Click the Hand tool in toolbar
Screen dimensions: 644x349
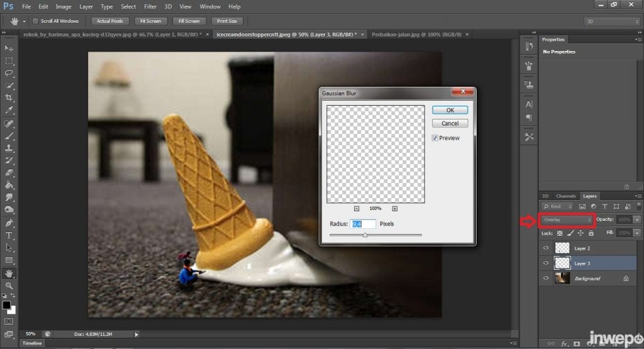tap(9, 274)
